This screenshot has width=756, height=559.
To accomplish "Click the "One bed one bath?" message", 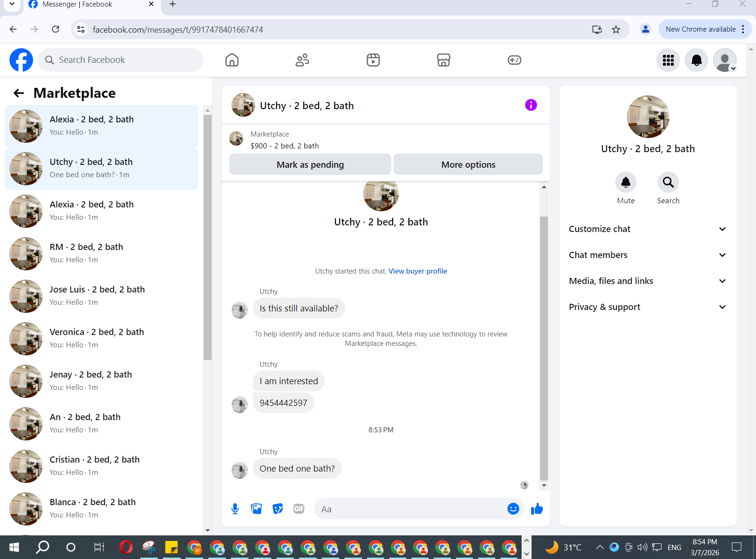I will point(297,469).
